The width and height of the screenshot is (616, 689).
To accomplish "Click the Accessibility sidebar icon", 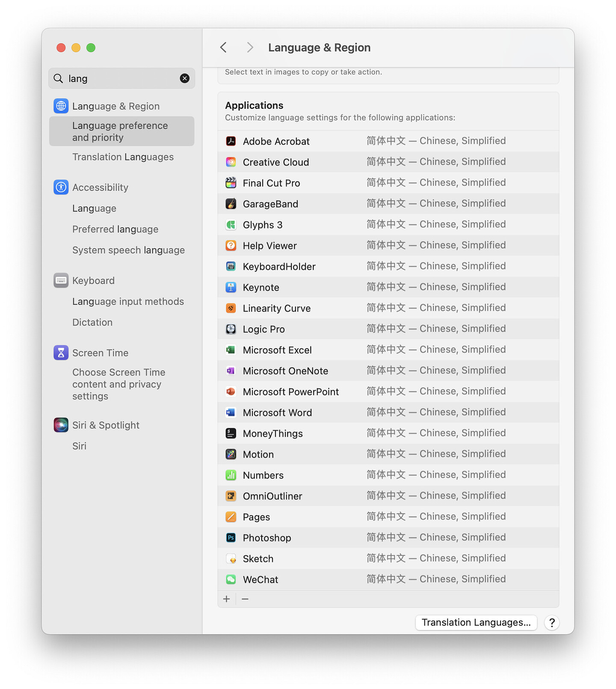I will [61, 187].
